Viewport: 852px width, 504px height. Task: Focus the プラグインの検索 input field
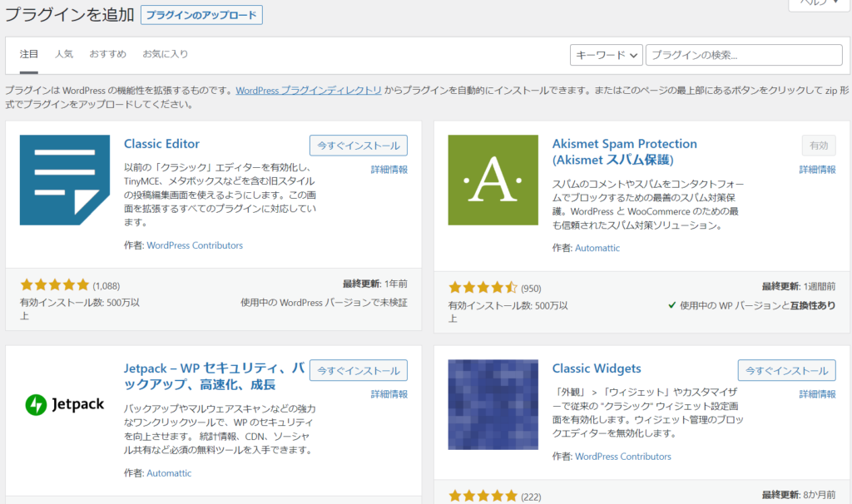pos(744,55)
